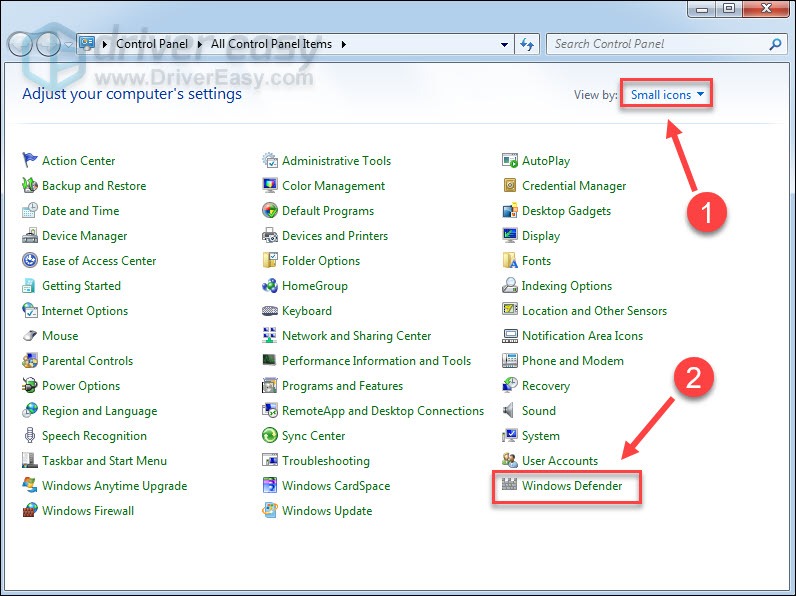Viewport: 796px width, 596px height.
Task: Open Performance Information and Tools link
Action: [x=376, y=360]
